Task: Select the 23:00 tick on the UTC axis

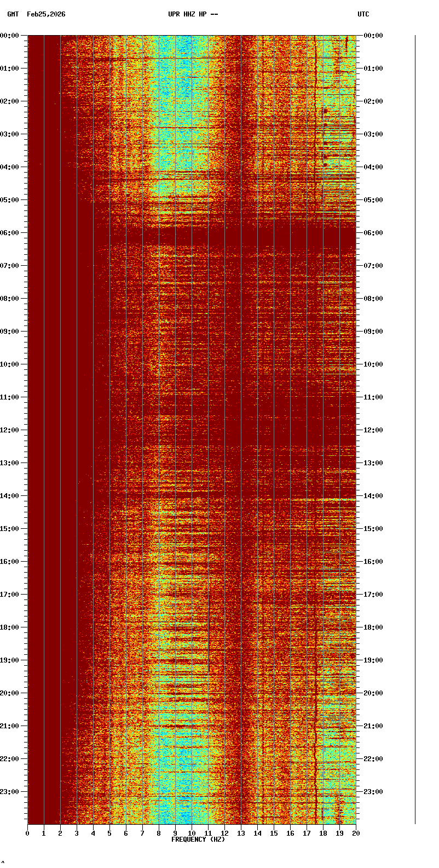Action: [373, 792]
